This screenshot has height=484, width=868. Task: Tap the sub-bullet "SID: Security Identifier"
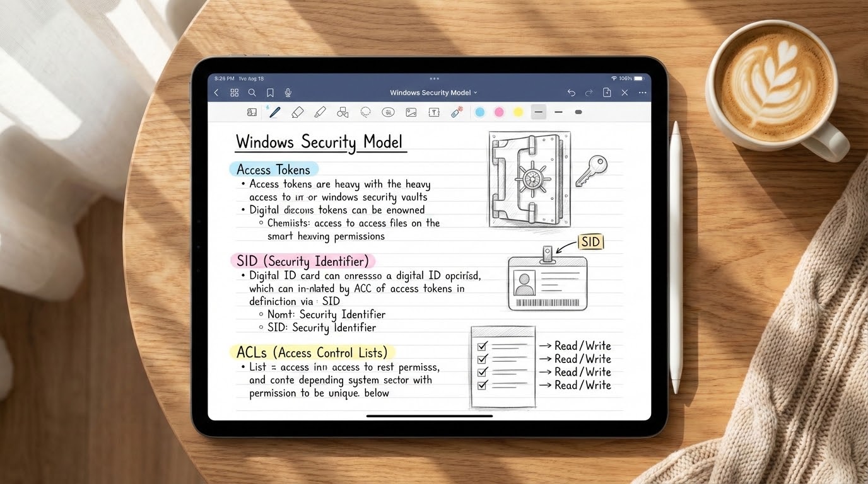322,328
